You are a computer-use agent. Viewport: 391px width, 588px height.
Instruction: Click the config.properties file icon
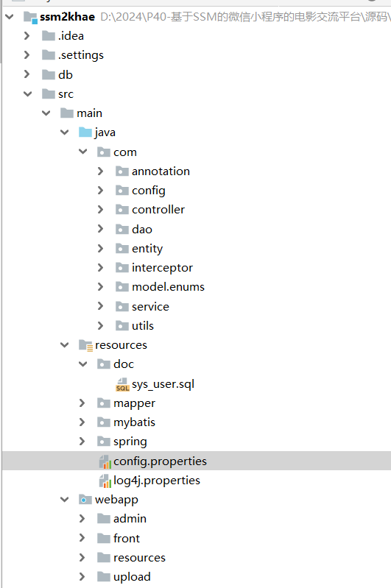[105, 461]
